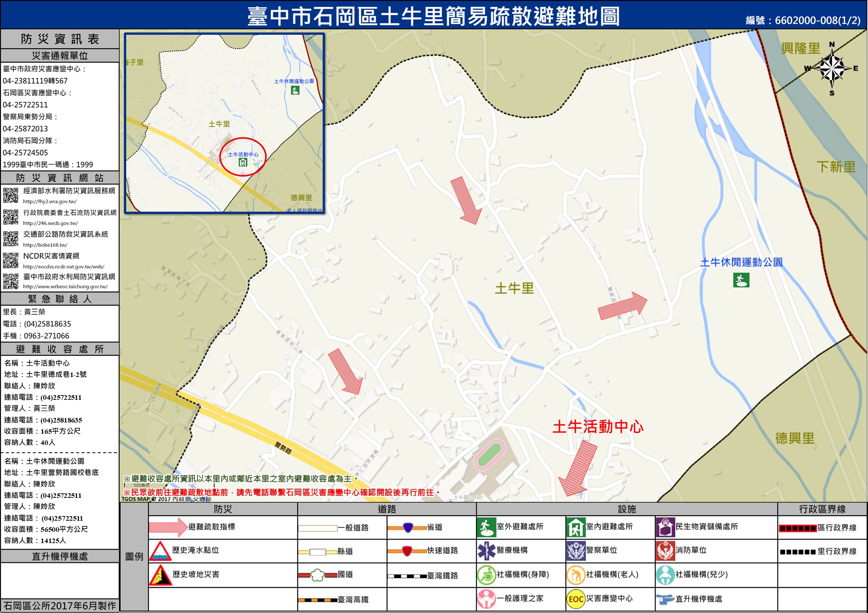Click the police unit legend icon
Viewport: 868px width, 613px height.
tap(576, 551)
